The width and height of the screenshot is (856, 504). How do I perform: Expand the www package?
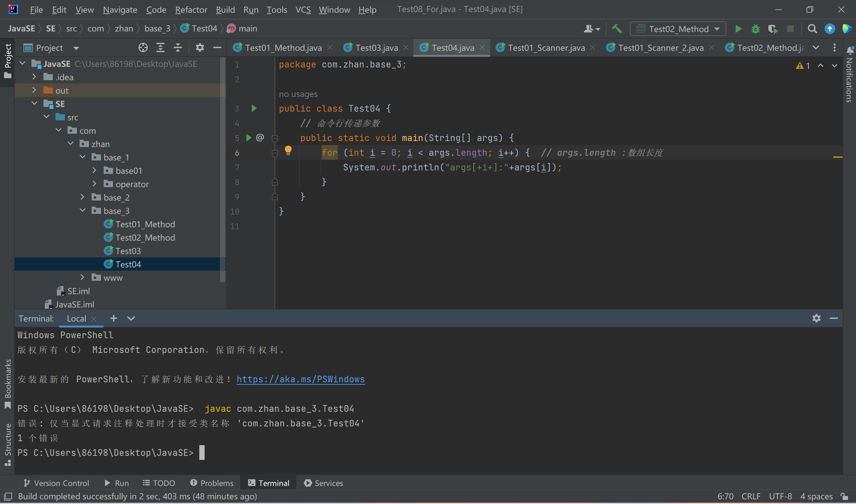click(82, 277)
